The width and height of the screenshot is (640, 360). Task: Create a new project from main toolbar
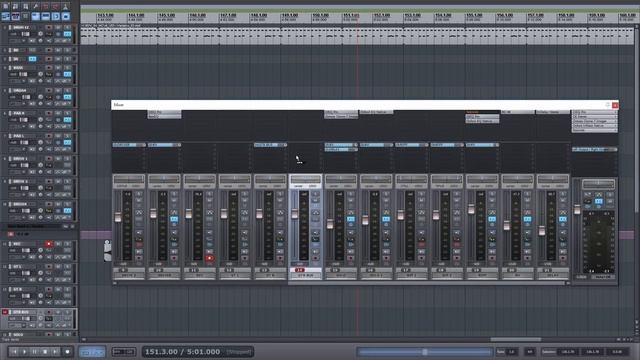6,7
